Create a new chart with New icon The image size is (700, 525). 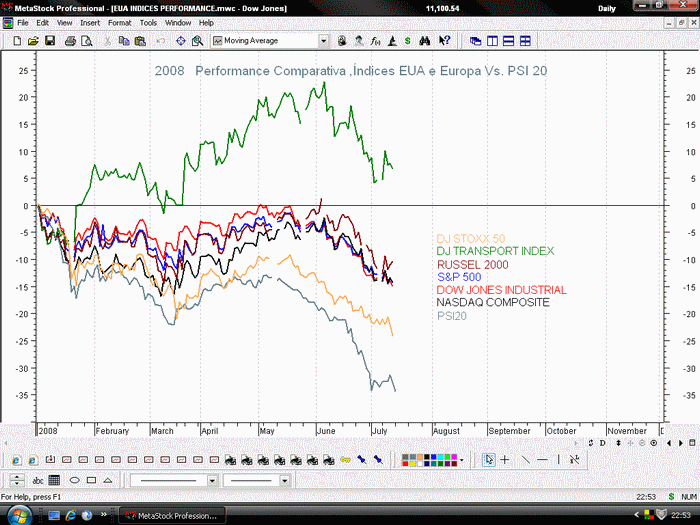(x=17, y=41)
